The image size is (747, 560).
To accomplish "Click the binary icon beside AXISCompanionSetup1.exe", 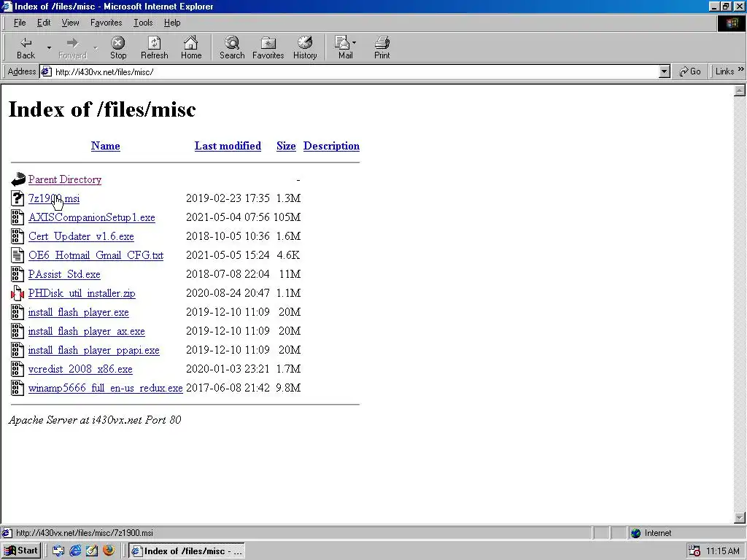I will (x=18, y=217).
